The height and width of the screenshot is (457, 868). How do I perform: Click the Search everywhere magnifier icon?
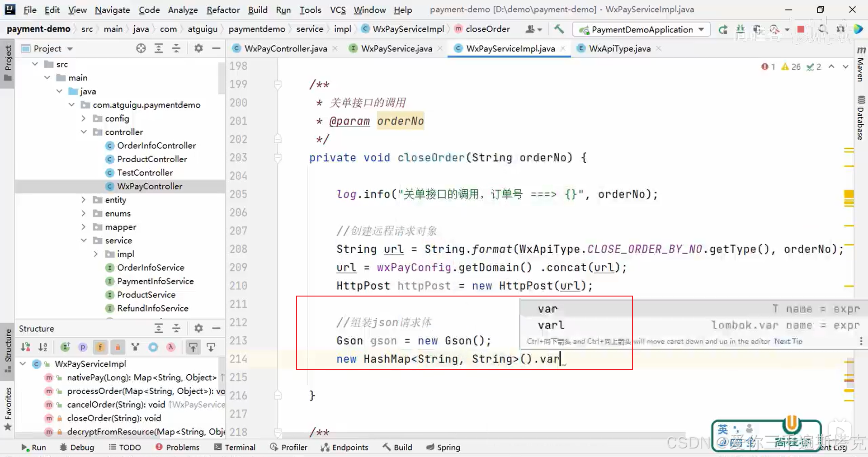(x=823, y=29)
